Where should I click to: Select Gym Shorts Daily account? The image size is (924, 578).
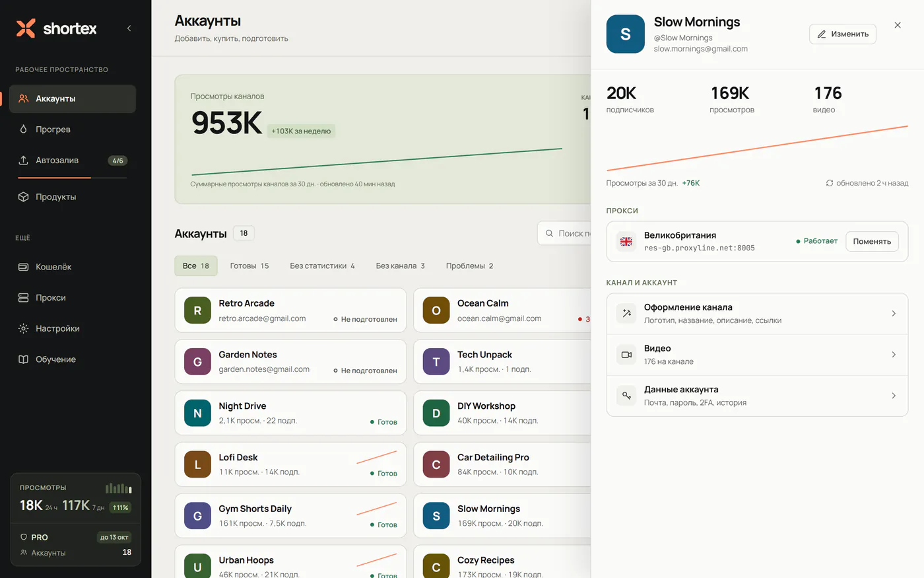(x=290, y=515)
